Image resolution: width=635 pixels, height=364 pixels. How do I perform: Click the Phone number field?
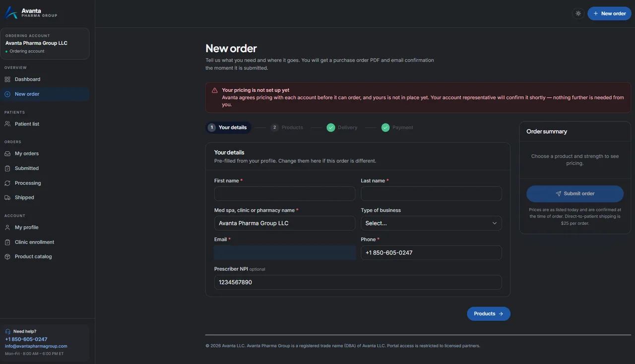tap(431, 252)
